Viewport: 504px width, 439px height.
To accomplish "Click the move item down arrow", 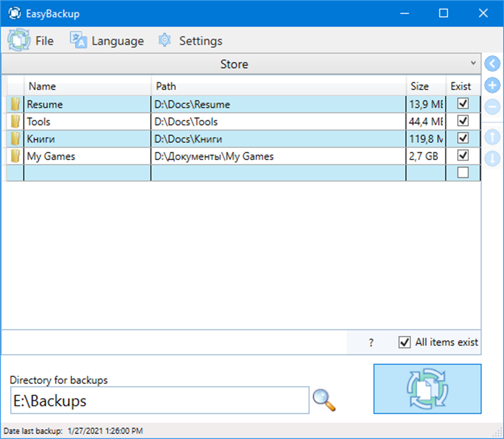I will [492, 158].
